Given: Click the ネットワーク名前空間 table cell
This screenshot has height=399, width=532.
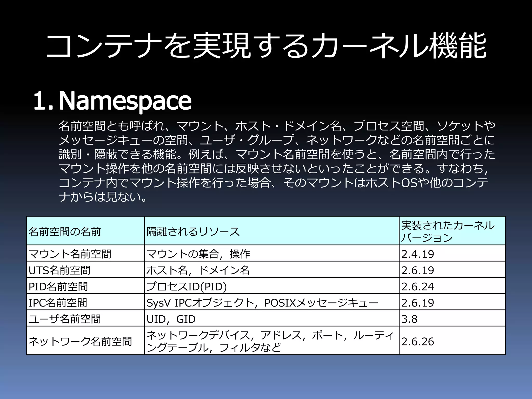Looking at the screenshot, I should [x=80, y=341].
